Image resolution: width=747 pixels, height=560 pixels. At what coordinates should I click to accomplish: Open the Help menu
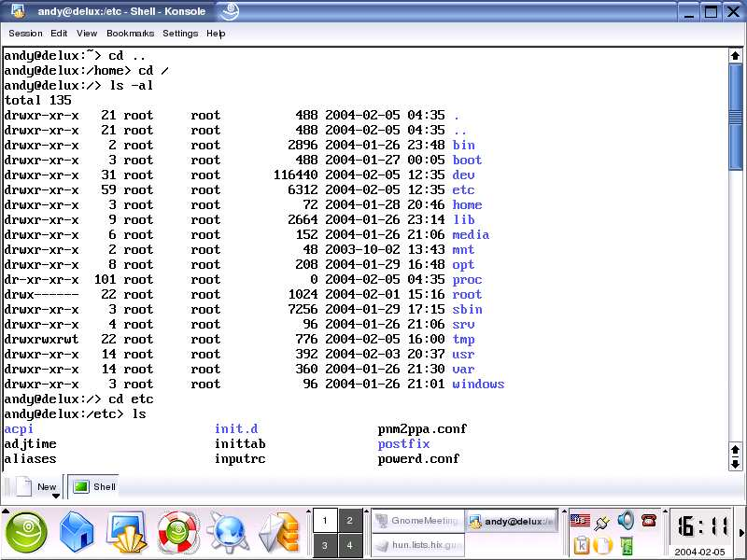coord(216,34)
